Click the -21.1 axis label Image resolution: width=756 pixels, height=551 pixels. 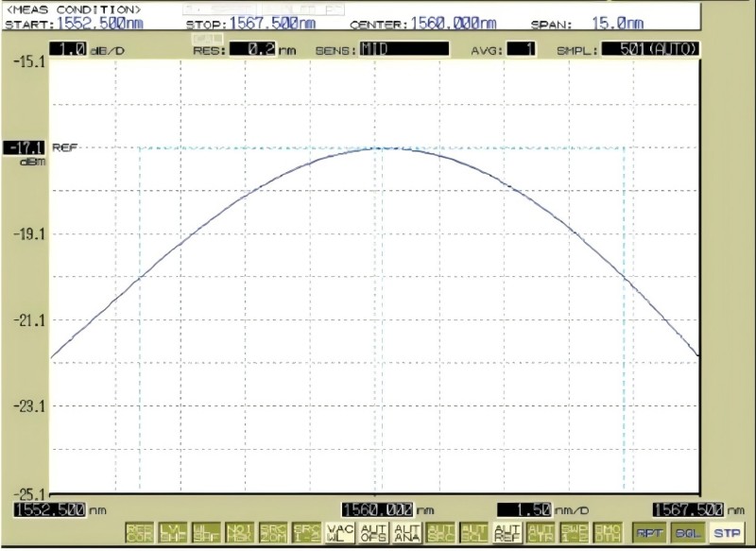click(x=29, y=320)
